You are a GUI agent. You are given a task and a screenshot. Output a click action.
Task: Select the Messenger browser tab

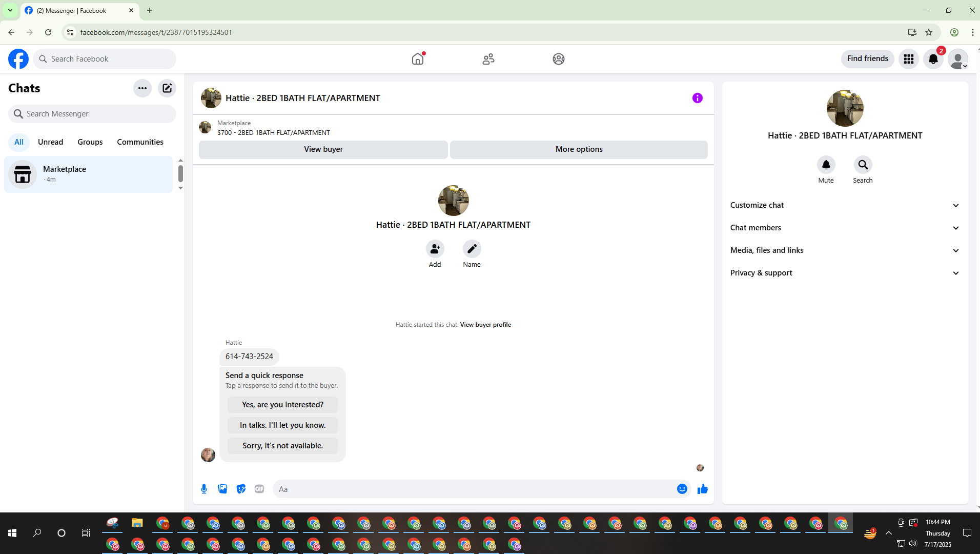79,10
